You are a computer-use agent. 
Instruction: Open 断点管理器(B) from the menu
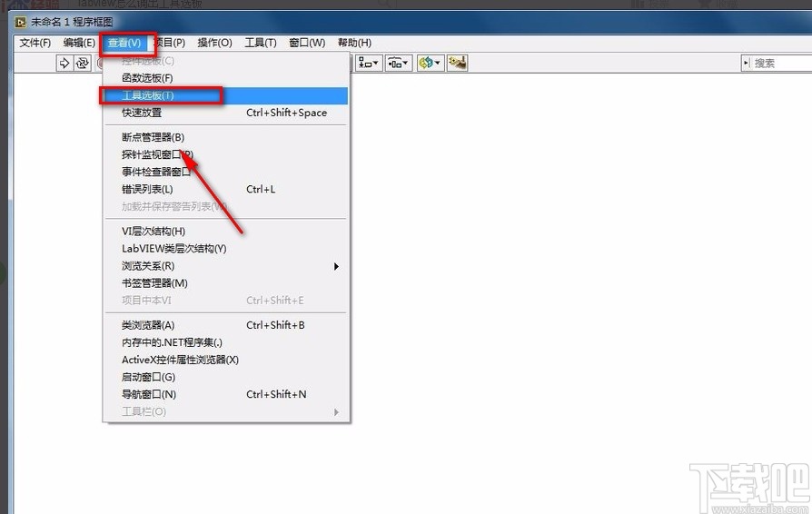pyautogui.click(x=226, y=137)
